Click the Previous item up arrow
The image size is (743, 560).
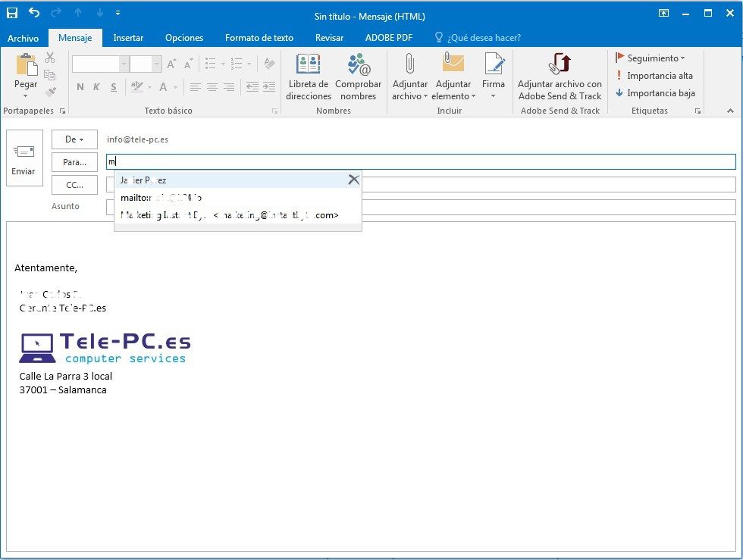pos(78,13)
